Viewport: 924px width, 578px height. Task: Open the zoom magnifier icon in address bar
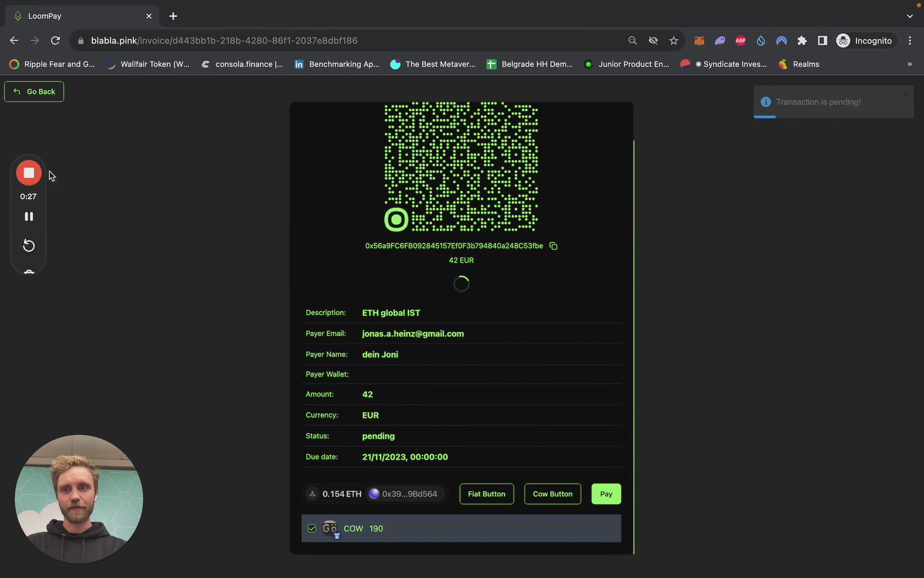coord(633,41)
